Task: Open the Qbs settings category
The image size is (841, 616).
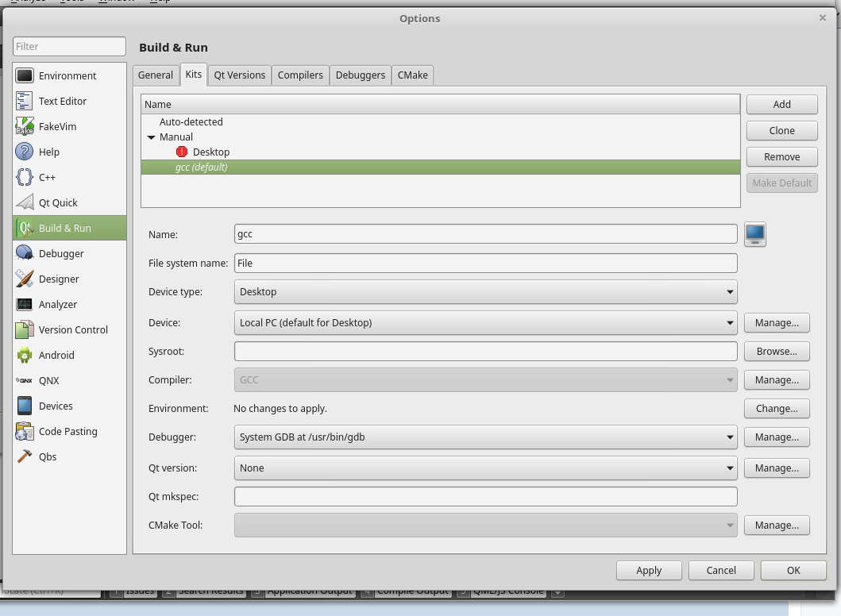Action: click(48, 457)
